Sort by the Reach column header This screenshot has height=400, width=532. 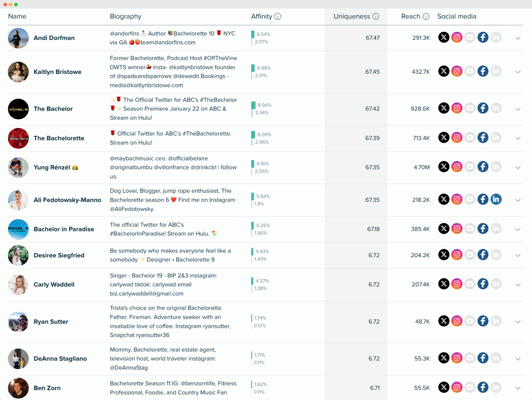click(x=410, y=17)
